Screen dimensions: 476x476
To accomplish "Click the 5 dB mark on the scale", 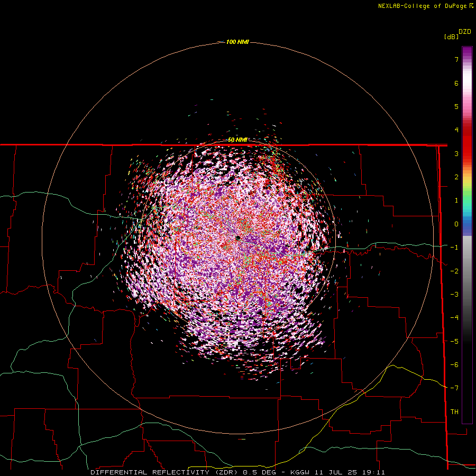I will [456, 106].
